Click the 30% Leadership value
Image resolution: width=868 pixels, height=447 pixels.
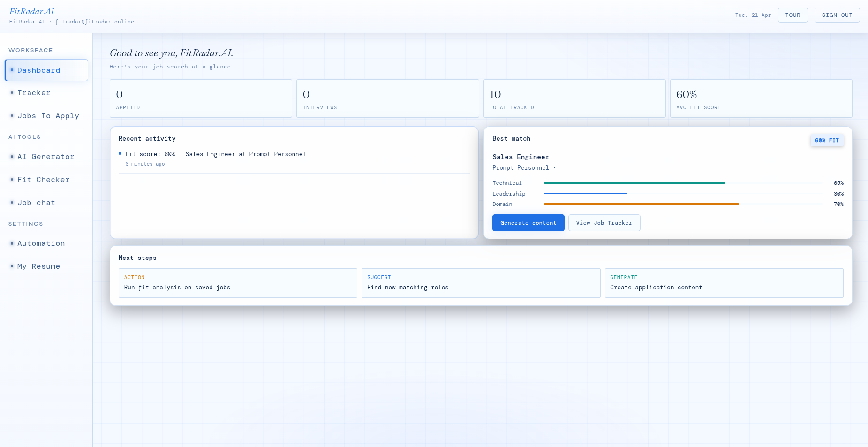tap(838, 194)
